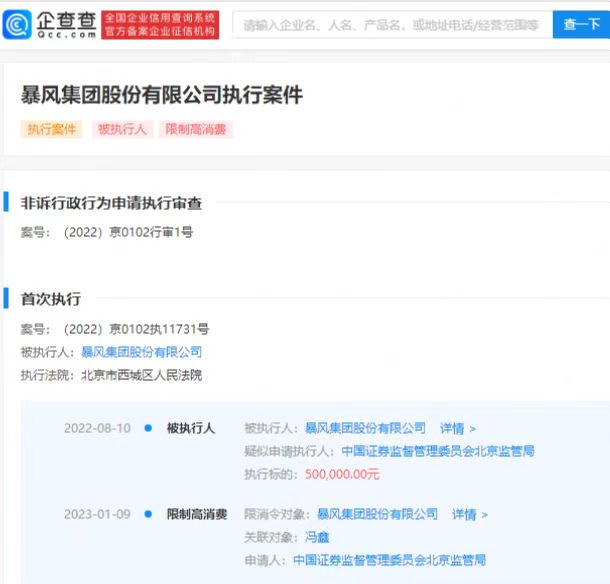Open 中国证券监督管理委员会北京监管局 link beside 疑似申请执行人
This screenshot has width=610, height=584.
(x=438, y=451)
